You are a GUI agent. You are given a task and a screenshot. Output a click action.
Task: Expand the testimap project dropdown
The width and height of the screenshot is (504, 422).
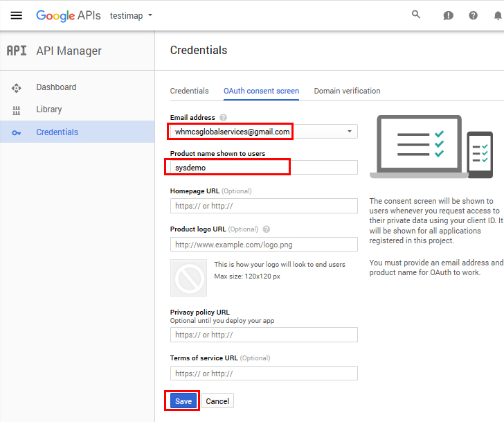tap(132, 15)
